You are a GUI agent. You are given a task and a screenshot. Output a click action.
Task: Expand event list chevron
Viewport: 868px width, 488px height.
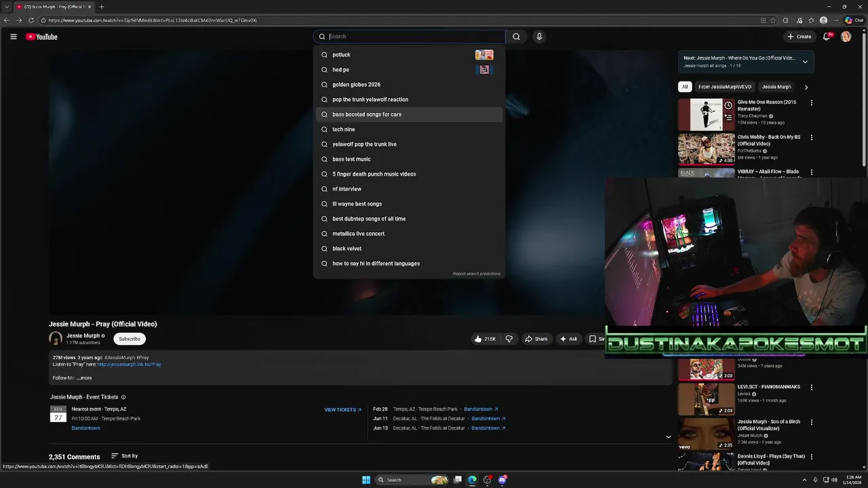(x=668, y=436)
